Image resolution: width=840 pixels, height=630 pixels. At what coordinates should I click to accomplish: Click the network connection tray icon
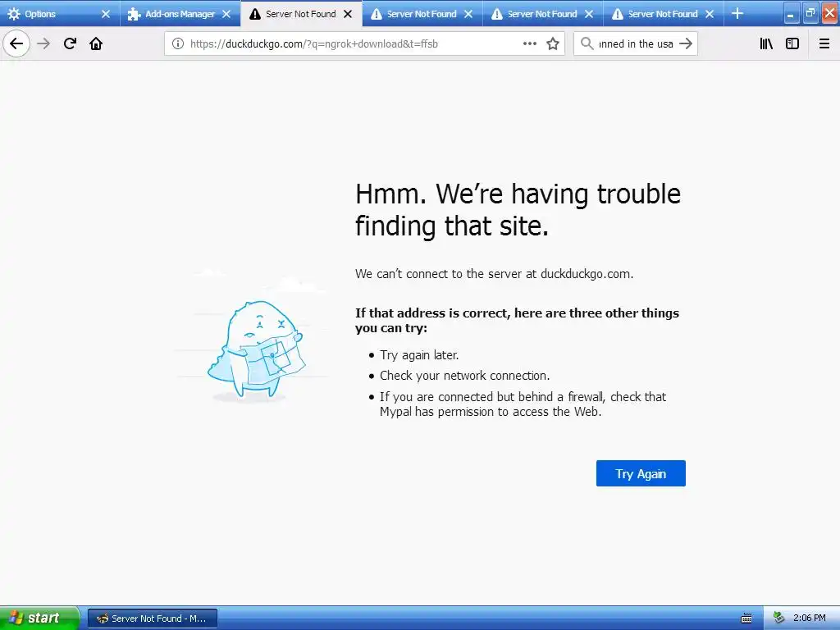[x=778, y=619]
